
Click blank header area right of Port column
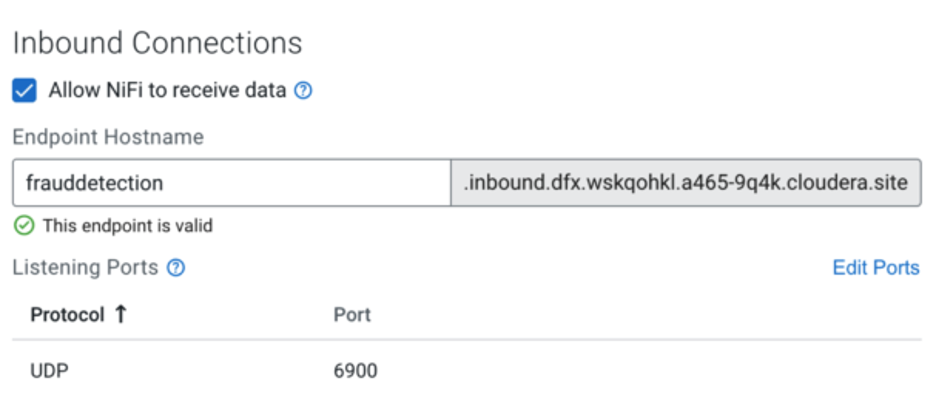(x=645, y=314)
